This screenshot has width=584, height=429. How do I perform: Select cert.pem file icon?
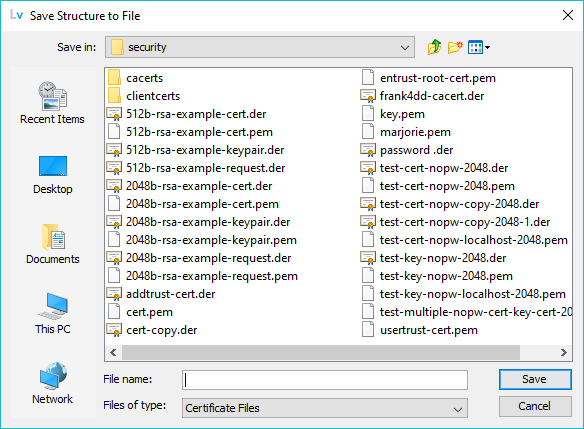point(114,312)
